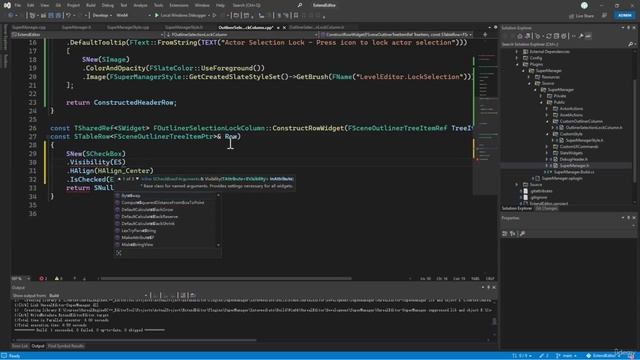
Task: Switch to SuperManagerStyle.cpp tab
Action: (128, 27)
